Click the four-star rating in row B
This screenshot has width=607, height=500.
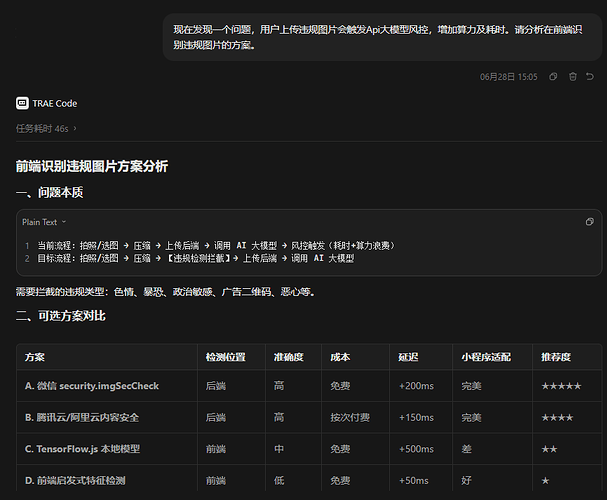pos(557,418)
